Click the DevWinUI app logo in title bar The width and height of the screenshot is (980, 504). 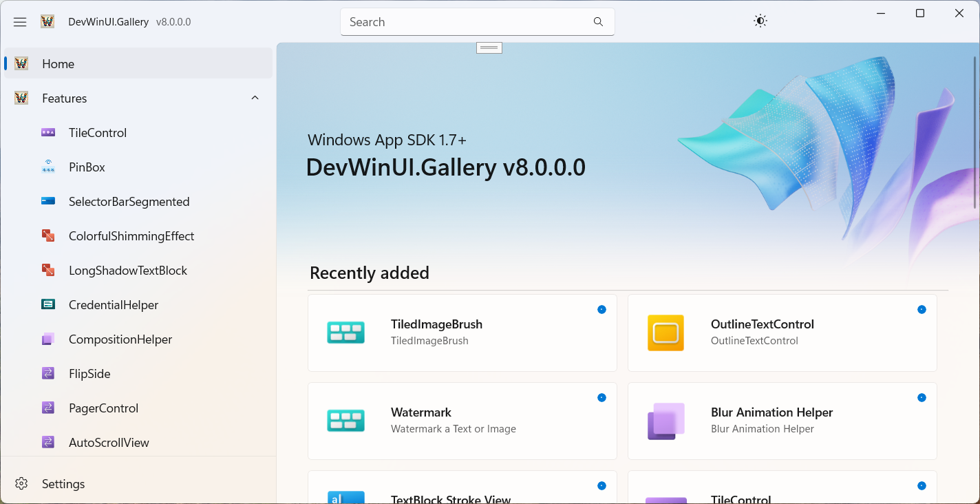pyautogui.click(x=47, y=22)
